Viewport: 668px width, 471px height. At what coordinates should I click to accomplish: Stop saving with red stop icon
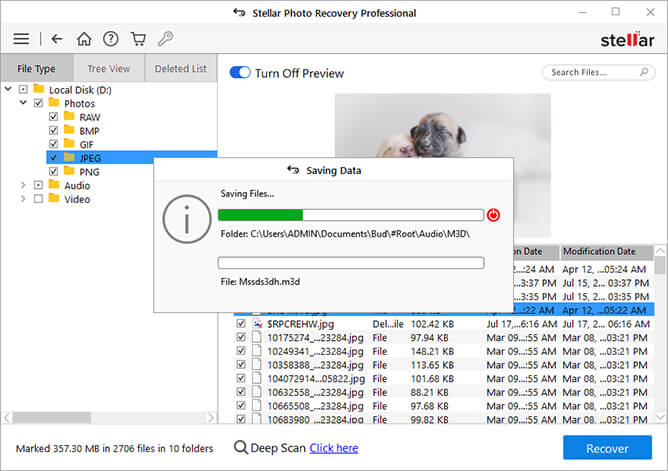(493, 215)
